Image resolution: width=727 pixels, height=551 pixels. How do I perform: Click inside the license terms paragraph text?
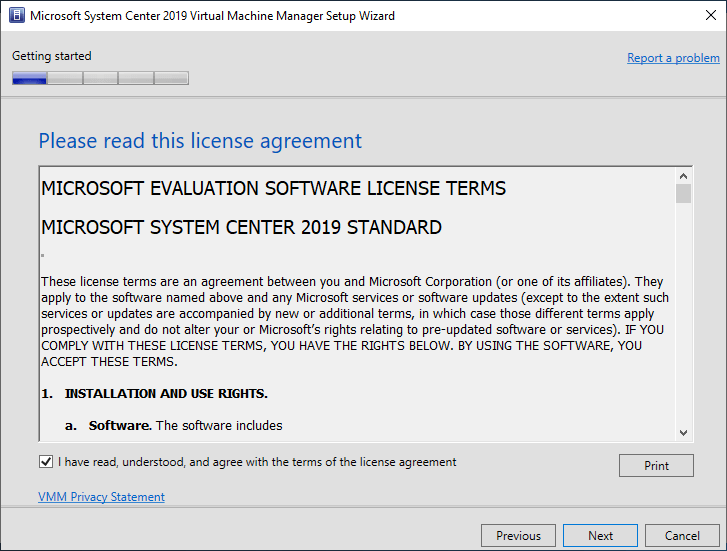click(355, 321)
